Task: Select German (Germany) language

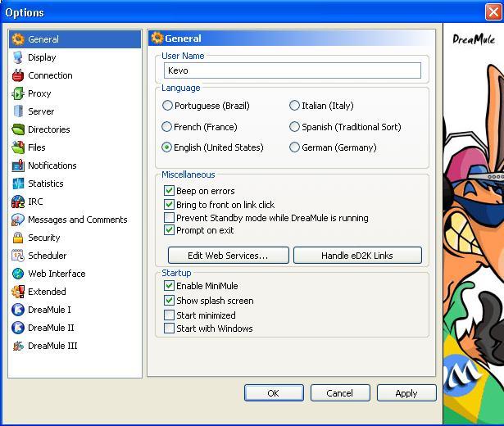Action: (294, 147)
